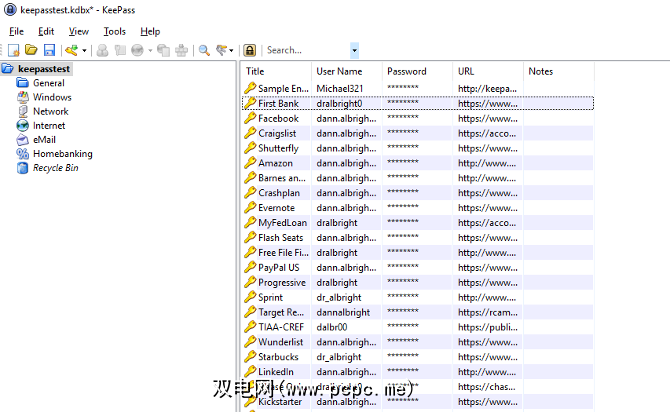Lock the workspace with the padlock icon

point(250,50)
